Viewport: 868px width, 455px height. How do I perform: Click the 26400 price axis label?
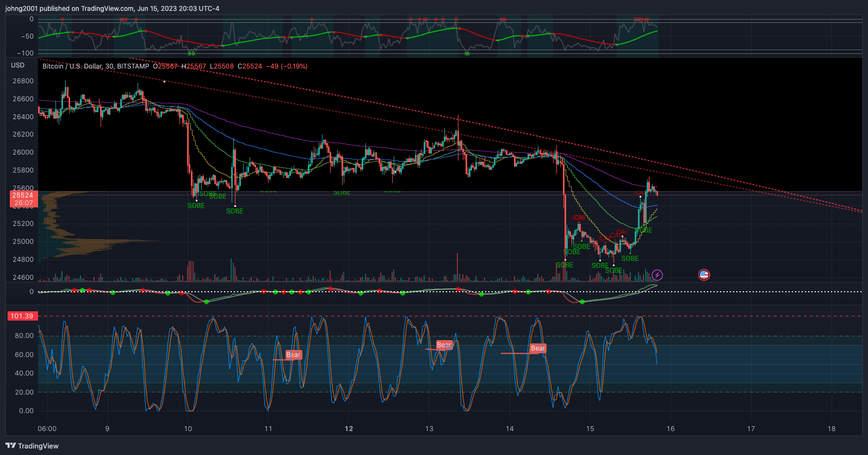[23, 117]
